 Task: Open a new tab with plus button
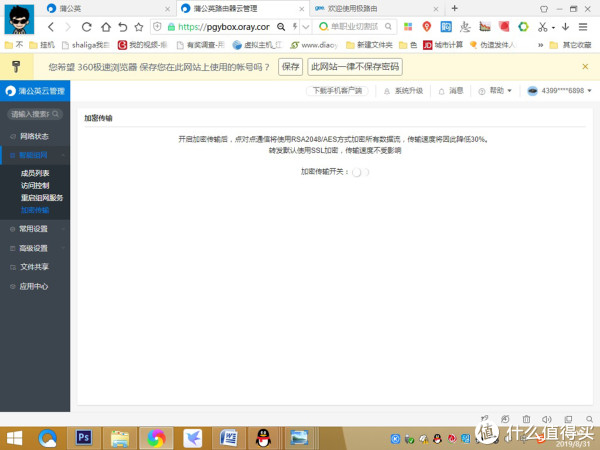(x=455, y=8)
